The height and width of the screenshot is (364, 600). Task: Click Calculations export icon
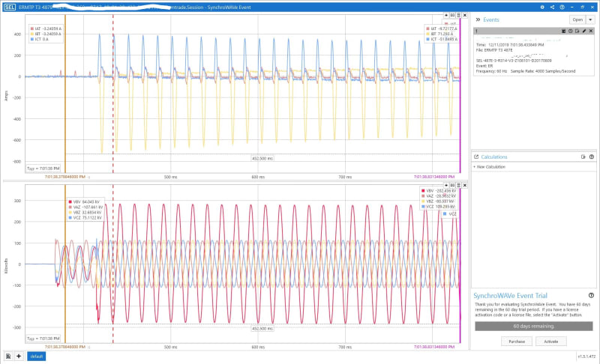[x=583, y=157]
